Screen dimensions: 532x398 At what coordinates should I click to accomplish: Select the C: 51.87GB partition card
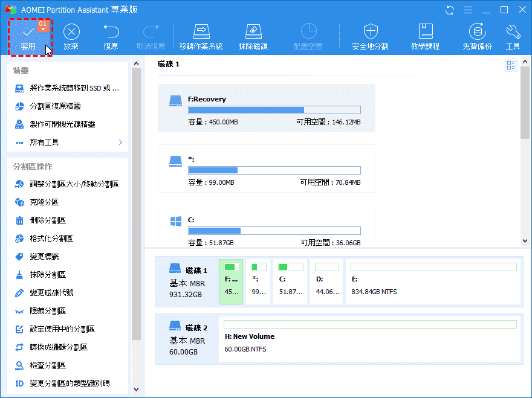267,226
